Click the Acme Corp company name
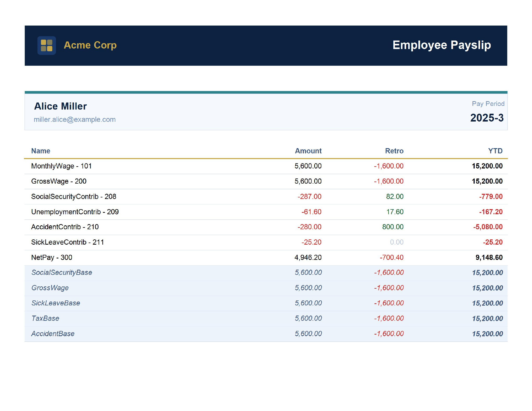This screenshot has height=411, width=532. click(90, 45)
